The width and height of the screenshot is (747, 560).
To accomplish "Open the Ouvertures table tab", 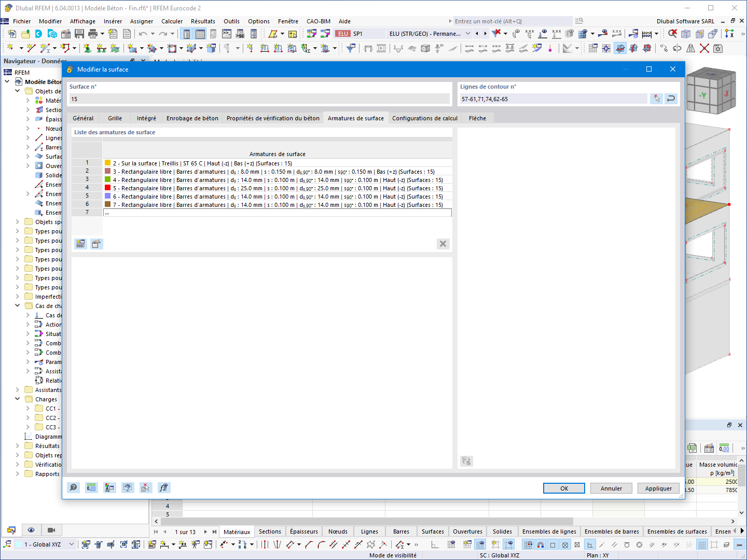I will click(467, 531).
